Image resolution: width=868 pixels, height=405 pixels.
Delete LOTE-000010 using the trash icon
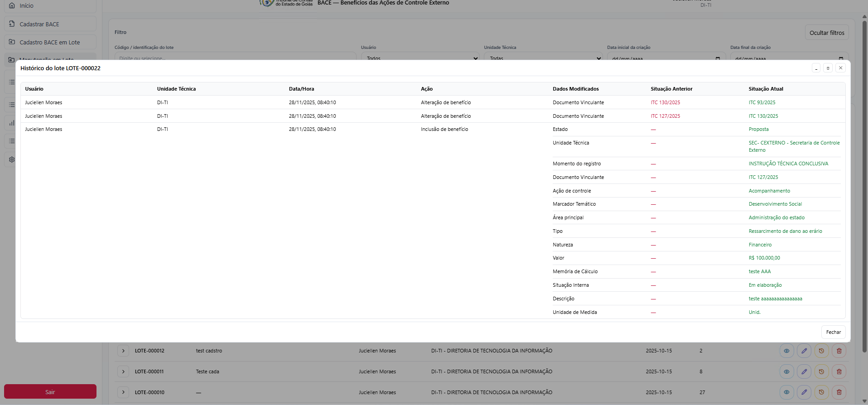(x=839, y=392)
